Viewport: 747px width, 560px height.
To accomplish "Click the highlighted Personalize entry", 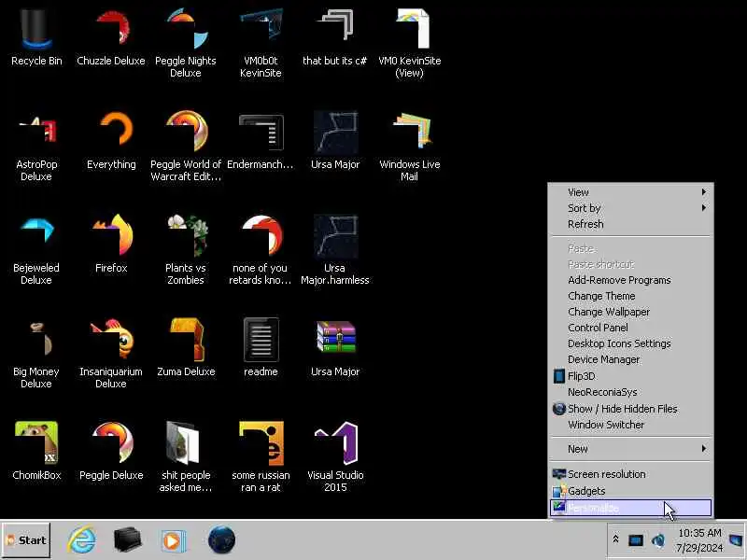I will 631,508.
